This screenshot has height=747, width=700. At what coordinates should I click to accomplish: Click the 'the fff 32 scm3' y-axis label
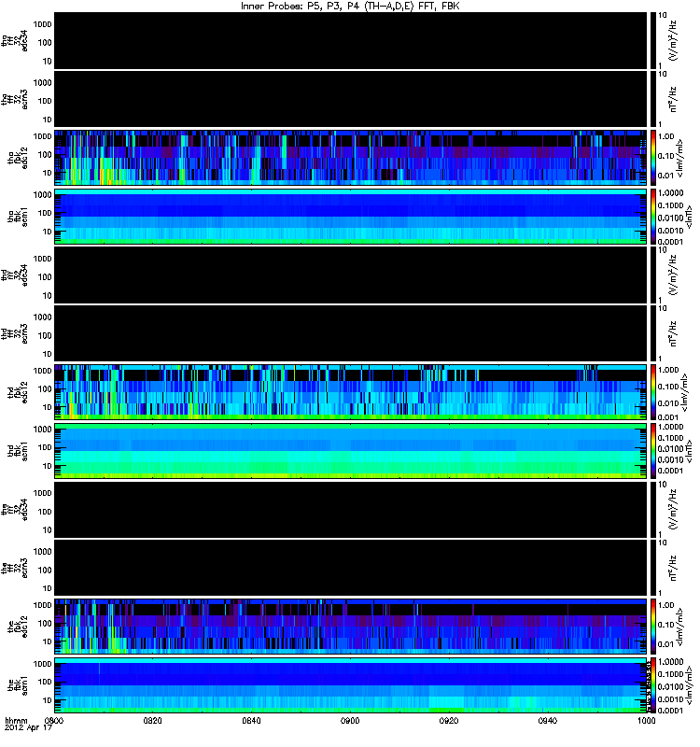(x=15, y=569)
